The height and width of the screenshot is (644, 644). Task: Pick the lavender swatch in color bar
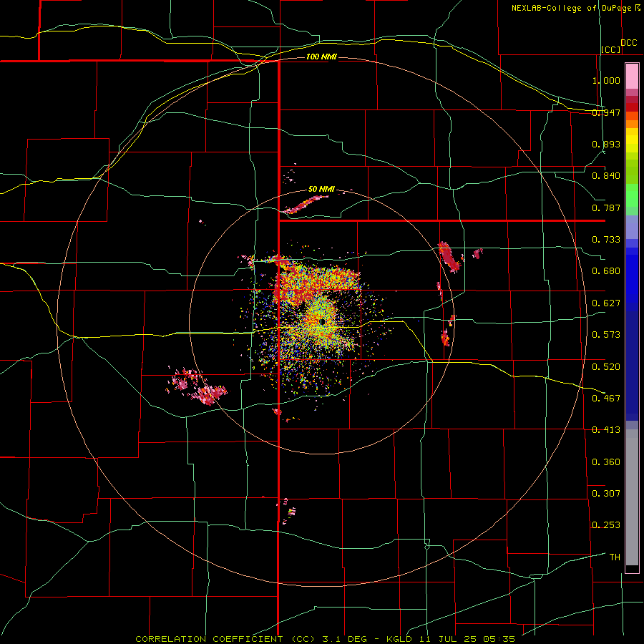pos(632,227)
